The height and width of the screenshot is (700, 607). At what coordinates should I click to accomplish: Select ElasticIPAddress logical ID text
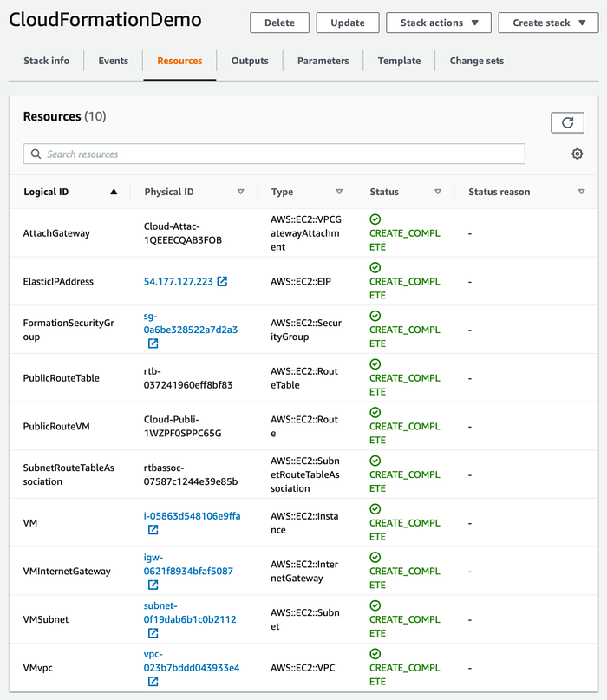pyautogui.click(x=58, y=282)
